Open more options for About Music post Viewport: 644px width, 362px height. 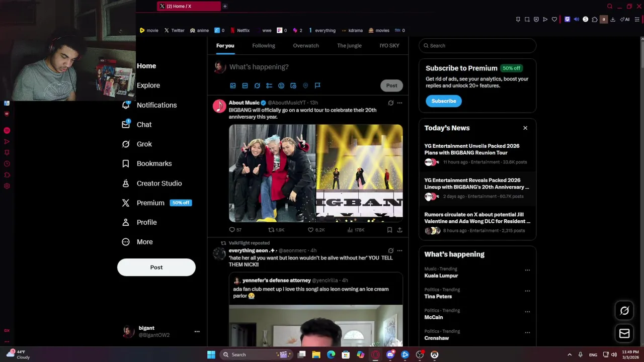[x=399, y=103]
